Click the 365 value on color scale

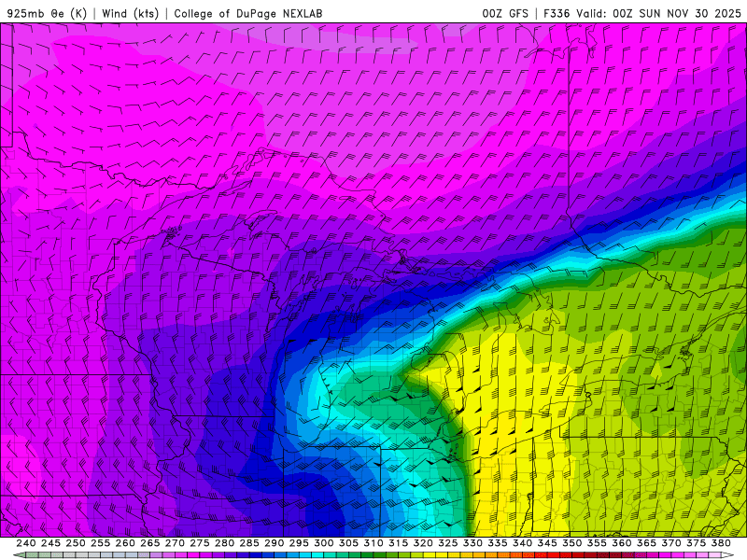pyautogui.click(x=646, y=543)
